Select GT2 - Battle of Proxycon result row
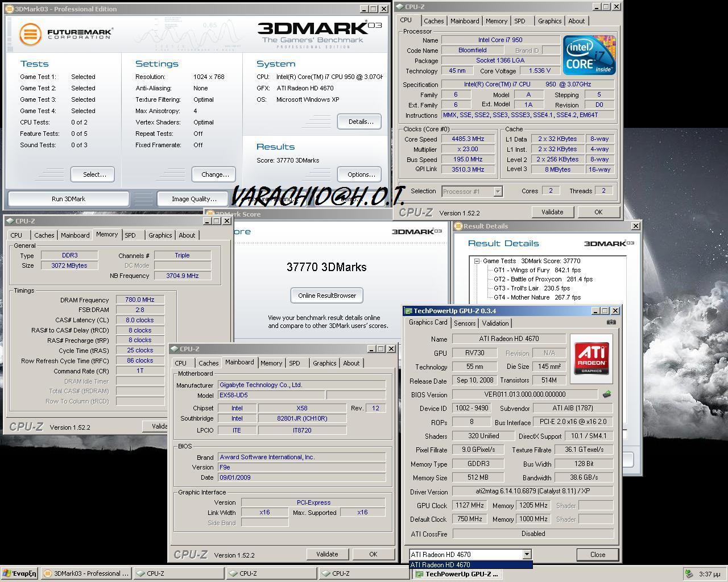728x582 pixels. [543, 279]
